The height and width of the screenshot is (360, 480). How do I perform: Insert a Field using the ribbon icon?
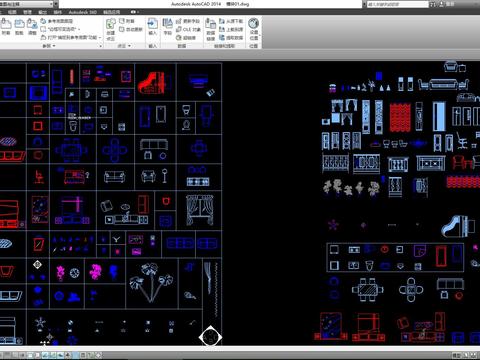click(x=167, y=27)
